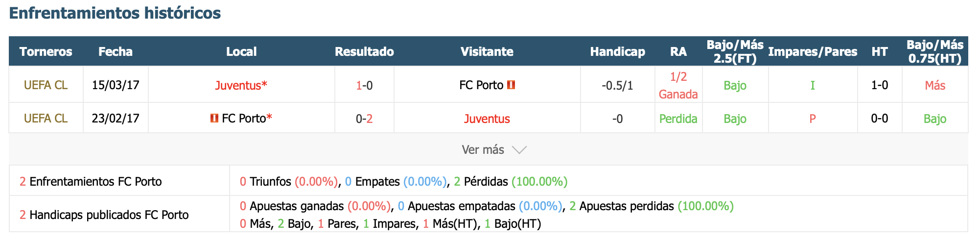Screen dimensions: 980x242
Task: Open the Ver más link
Action: click(x=483, y=149)
